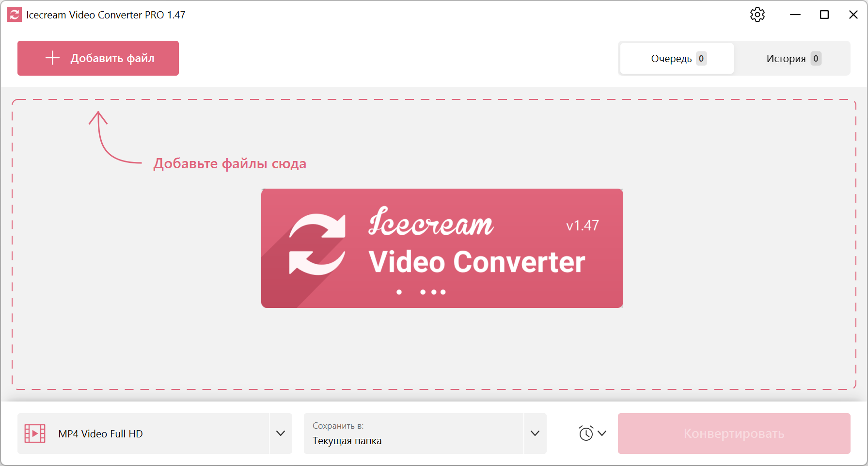The height and width of the screenshot is (466, 868).
Task: Maximize the Icecream Video Converter window
Action: click(x=824, y=15)
